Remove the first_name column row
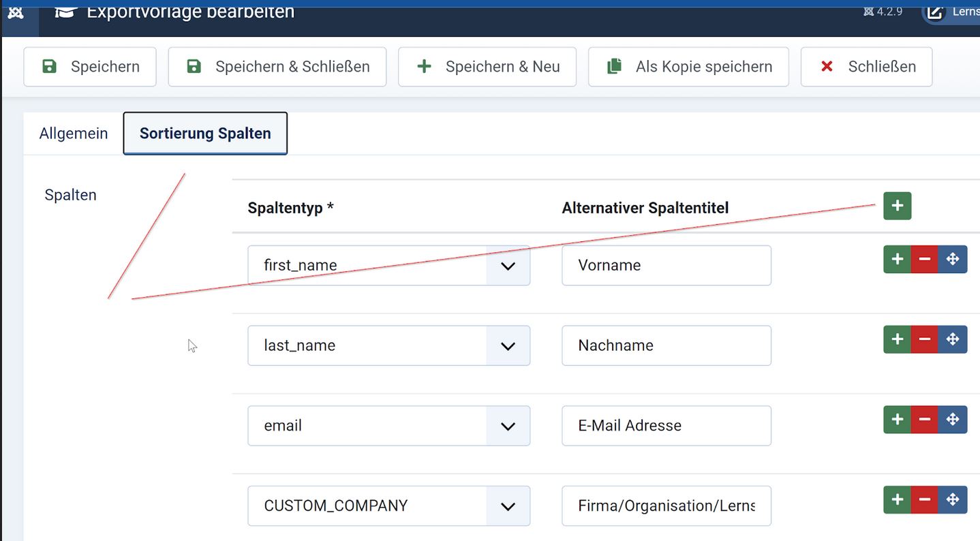 tap(924, 259)
